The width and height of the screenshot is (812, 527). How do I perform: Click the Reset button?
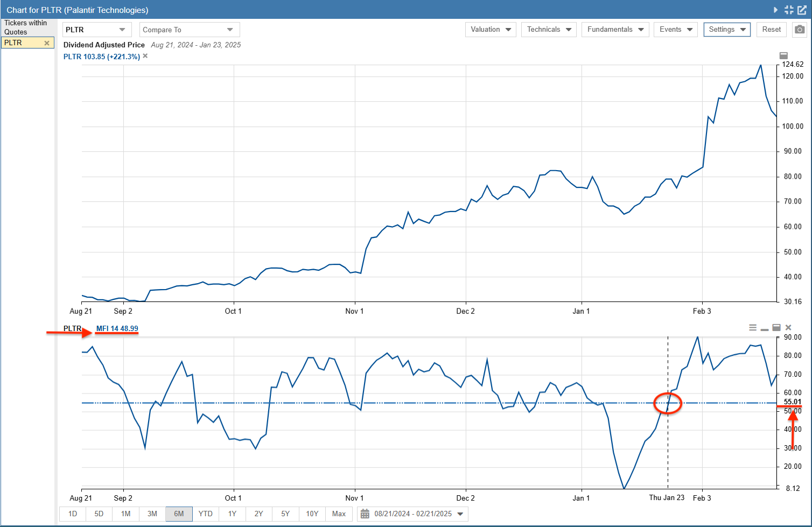click(771, 30)
